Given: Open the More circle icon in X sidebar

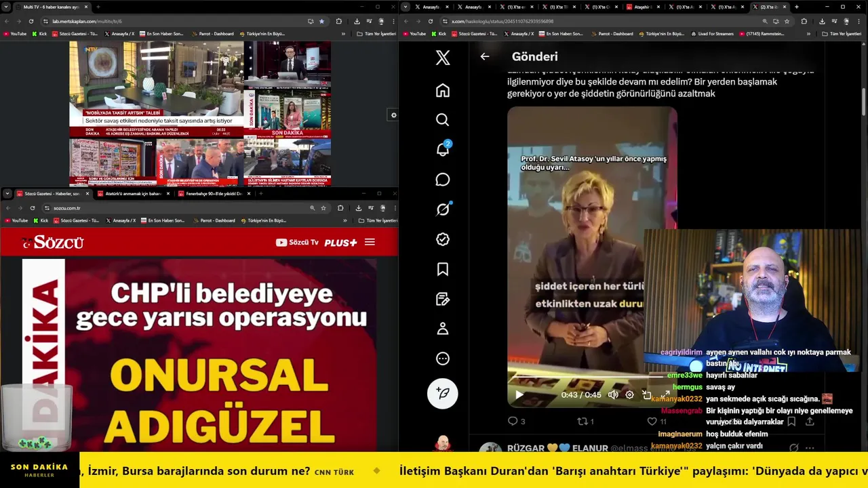Looking at the screenshot, I should pyautogui.click(x=443, y=359).
